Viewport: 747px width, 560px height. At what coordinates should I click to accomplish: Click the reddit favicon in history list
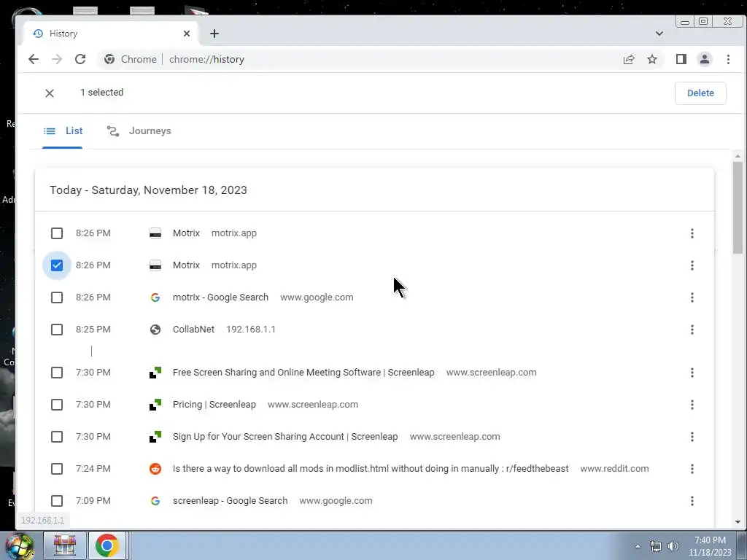point(155,469)
